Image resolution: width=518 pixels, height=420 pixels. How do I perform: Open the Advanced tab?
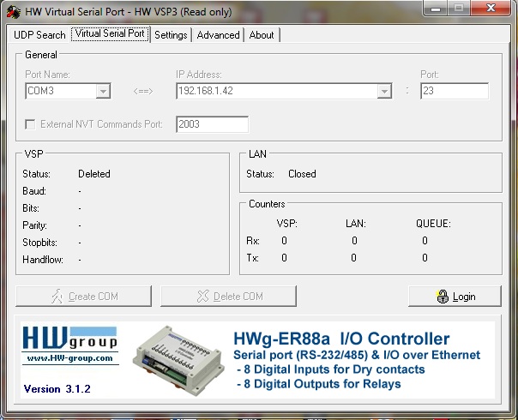[x=218, y=35]
